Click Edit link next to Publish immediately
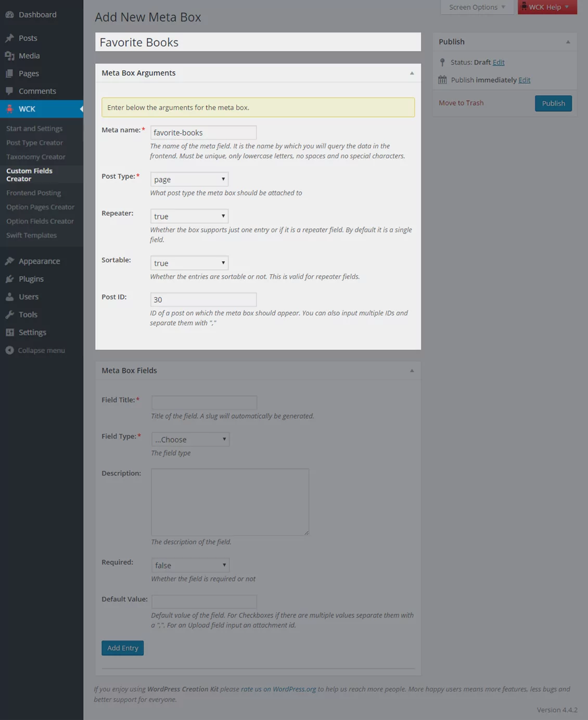Screen dimensions: 588x720 (x=525, y=80)
